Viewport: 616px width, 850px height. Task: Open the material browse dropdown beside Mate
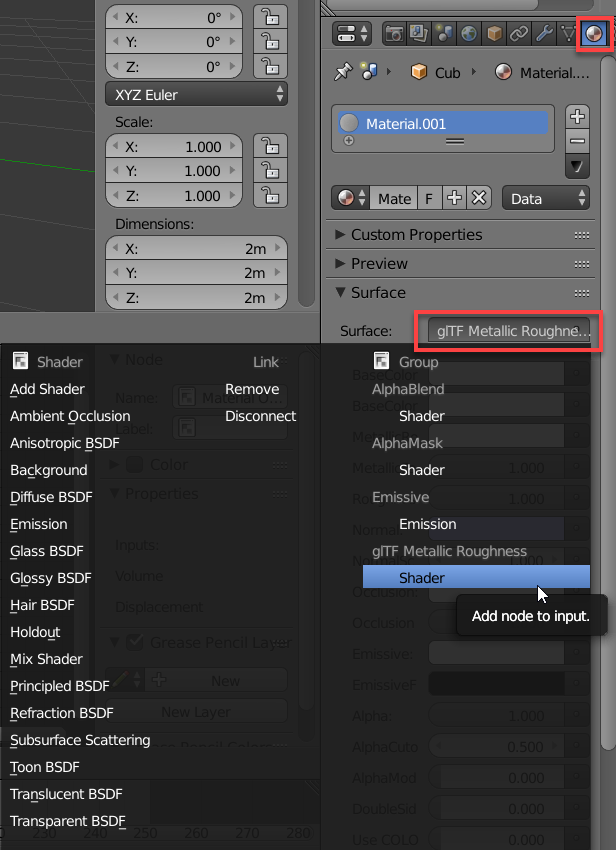351,198
